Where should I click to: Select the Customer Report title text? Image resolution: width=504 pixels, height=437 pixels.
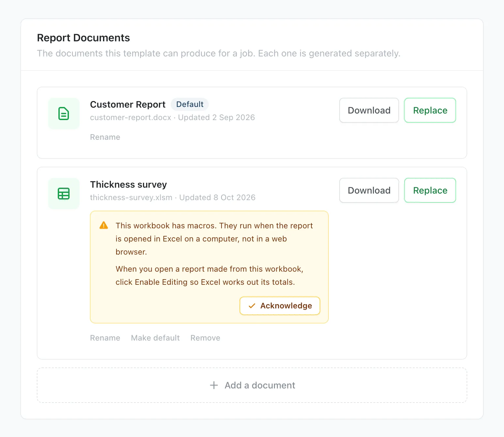(128, 104)
